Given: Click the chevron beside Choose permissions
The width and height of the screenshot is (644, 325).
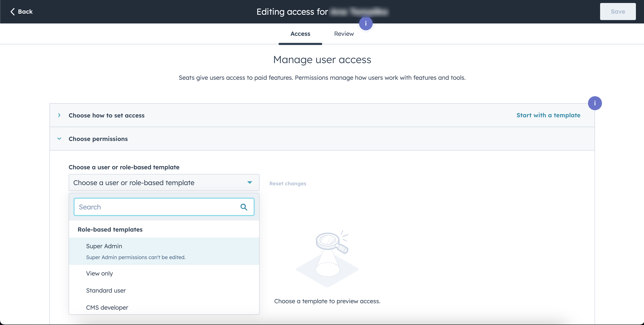Looking at the screenshot, I should [59, 139].
